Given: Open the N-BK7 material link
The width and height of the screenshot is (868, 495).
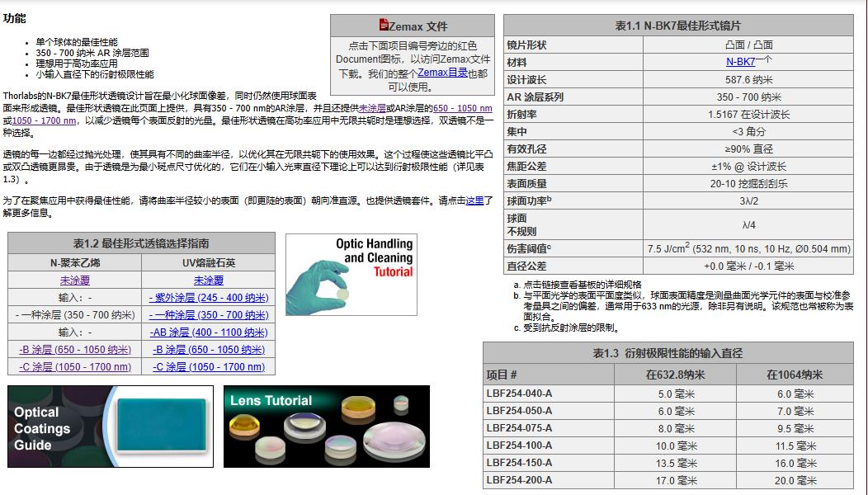Looking at the screenshot, I should click(740, 62).
